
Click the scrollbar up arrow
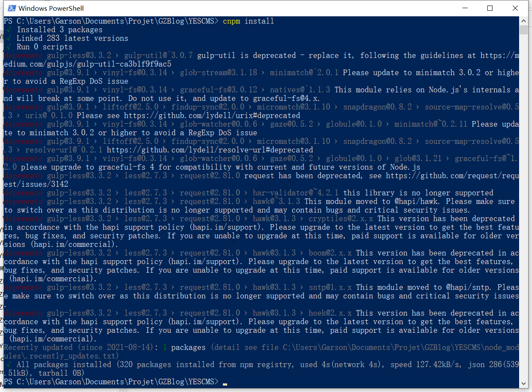(523, 21)
